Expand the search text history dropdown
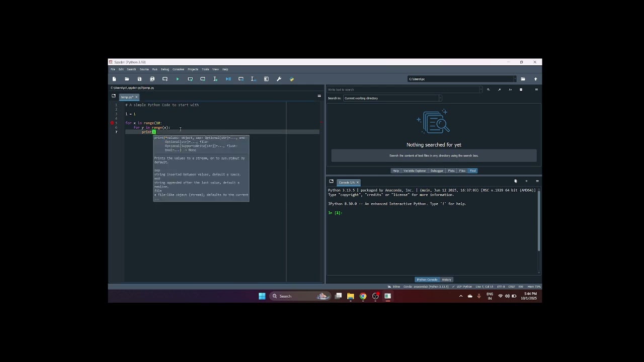Image resolution: width=644 pixels, height=362 pixels. (481, 89)
